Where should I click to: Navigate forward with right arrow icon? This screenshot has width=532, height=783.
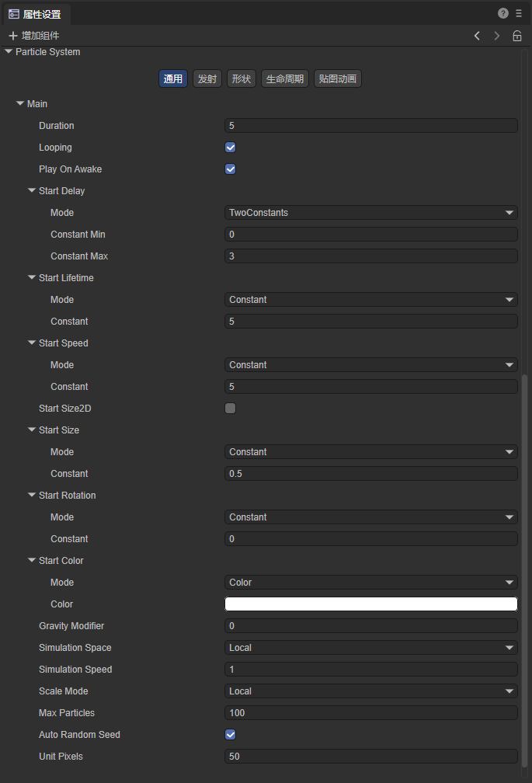(x=497, y=36)
